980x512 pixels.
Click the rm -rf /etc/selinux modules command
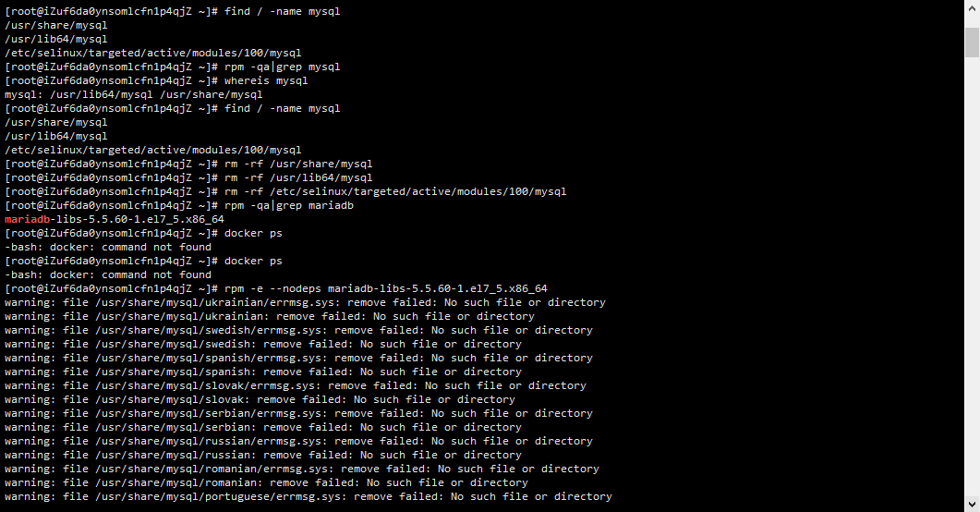395,191
